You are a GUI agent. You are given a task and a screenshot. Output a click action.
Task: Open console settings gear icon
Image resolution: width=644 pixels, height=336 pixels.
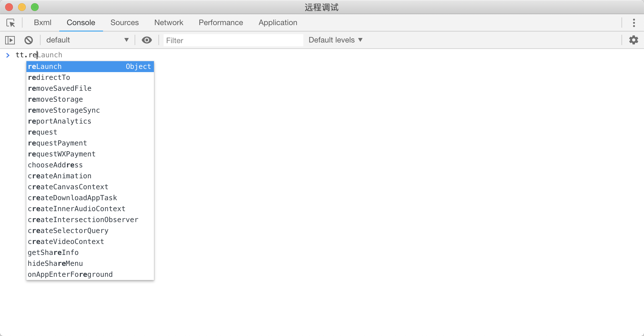click(x=633, y=40)
